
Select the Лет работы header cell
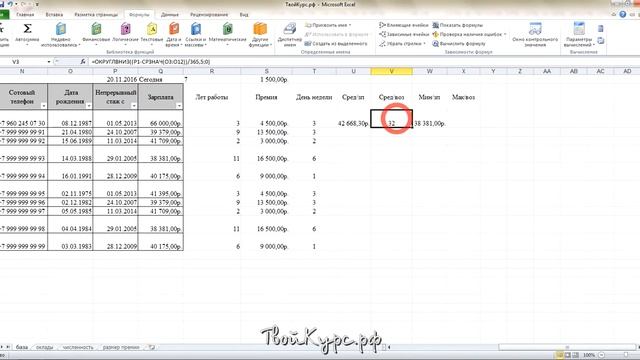click(212, 97)
